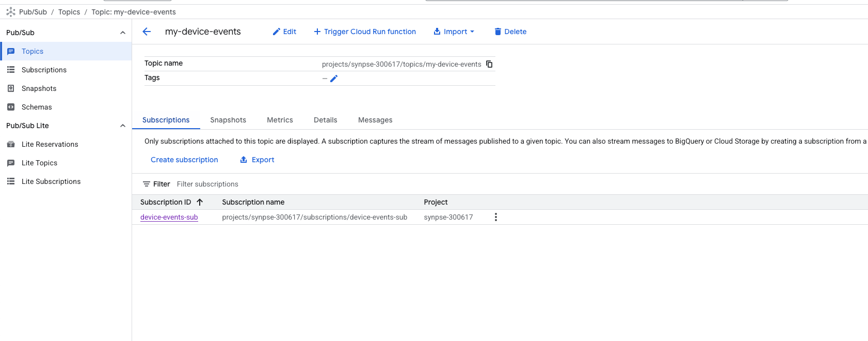Open Lite Reservations in the sidebar
The height and width of the screenshot is (341, 868).
(66, 144)
